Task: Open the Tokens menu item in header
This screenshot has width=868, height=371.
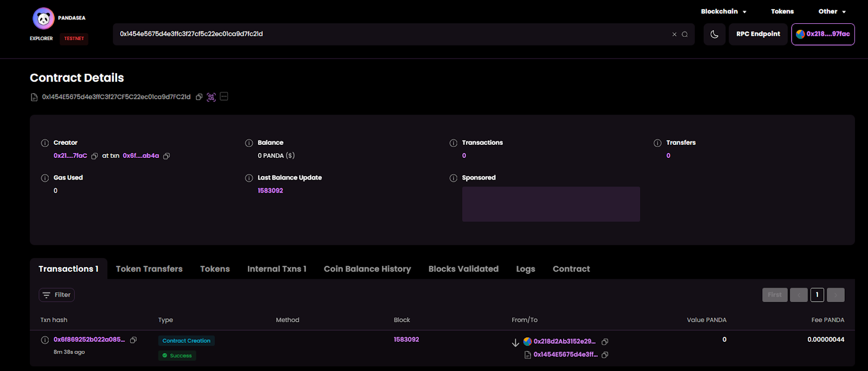Action: tap(782, 11)
